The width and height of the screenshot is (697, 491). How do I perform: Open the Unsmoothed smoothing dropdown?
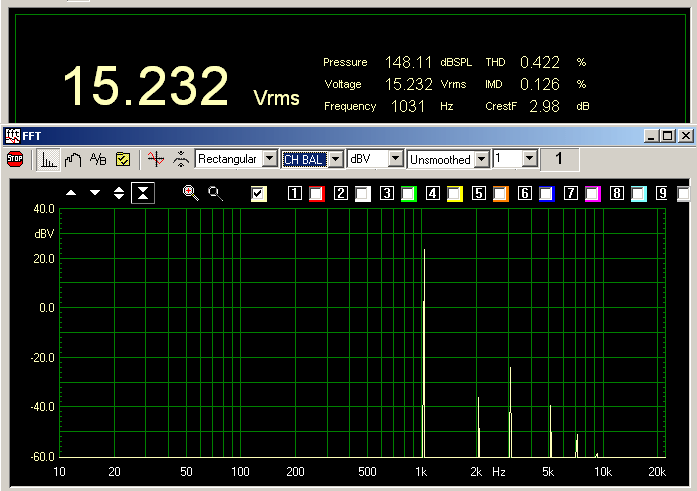pos(482,158)
